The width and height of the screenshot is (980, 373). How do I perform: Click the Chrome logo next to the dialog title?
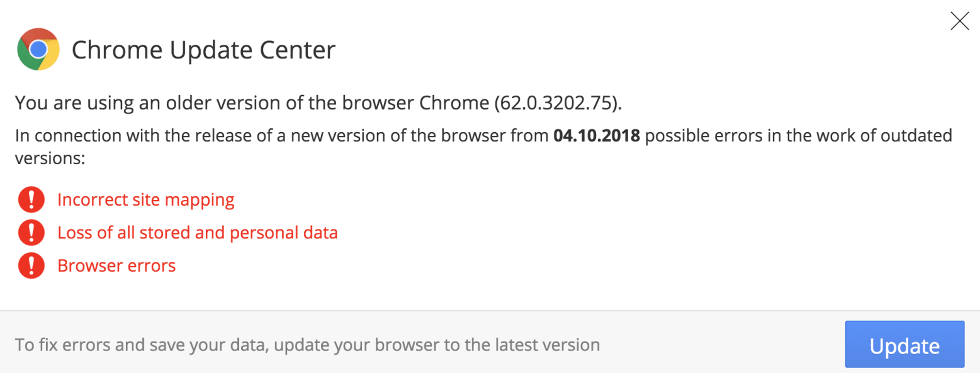[38, 49]
